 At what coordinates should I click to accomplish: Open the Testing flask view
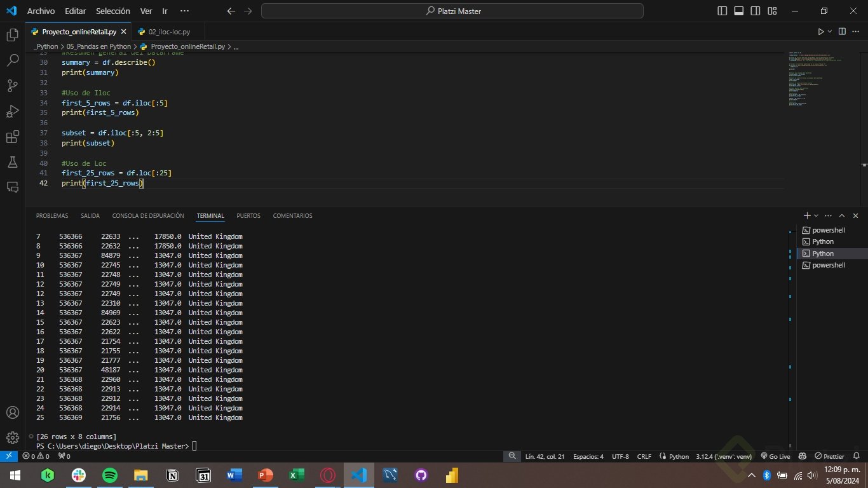point(12,162)
